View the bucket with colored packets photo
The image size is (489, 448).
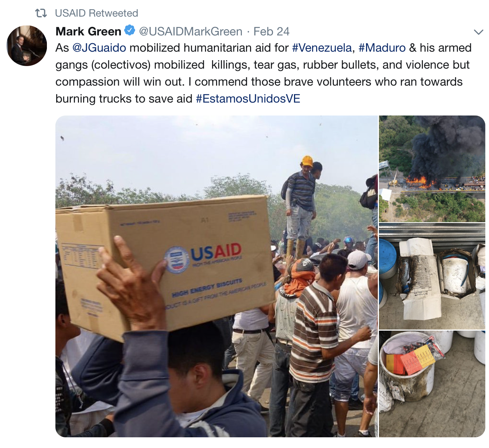pyautogui.click(x=432, y=384)
